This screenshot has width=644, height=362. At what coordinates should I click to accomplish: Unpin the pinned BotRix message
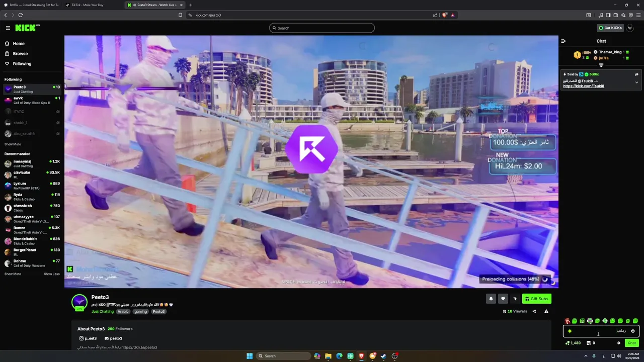click(x=636, y=74)
